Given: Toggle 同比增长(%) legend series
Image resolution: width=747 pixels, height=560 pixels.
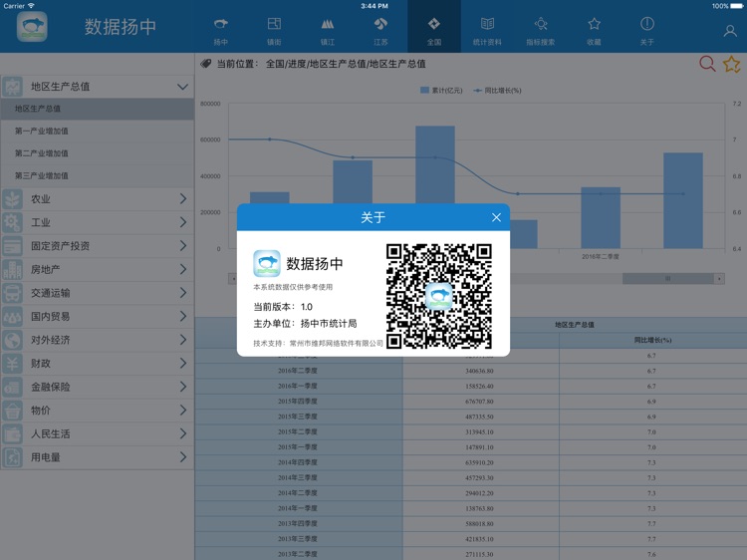Looking at the screenshot, I should pos(497,91).
